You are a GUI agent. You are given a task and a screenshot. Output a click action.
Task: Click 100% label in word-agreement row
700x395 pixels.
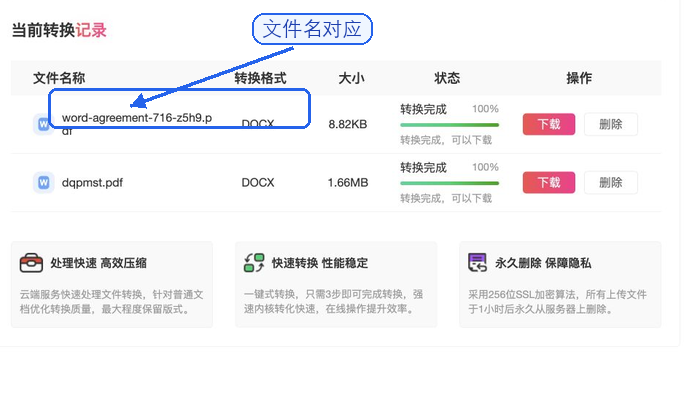click(485, 108)
